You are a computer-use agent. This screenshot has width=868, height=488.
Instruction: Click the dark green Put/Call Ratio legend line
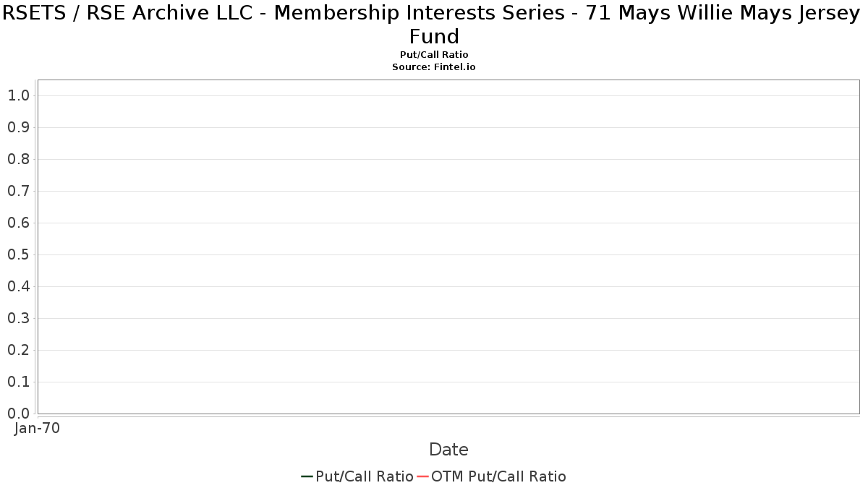307,476
